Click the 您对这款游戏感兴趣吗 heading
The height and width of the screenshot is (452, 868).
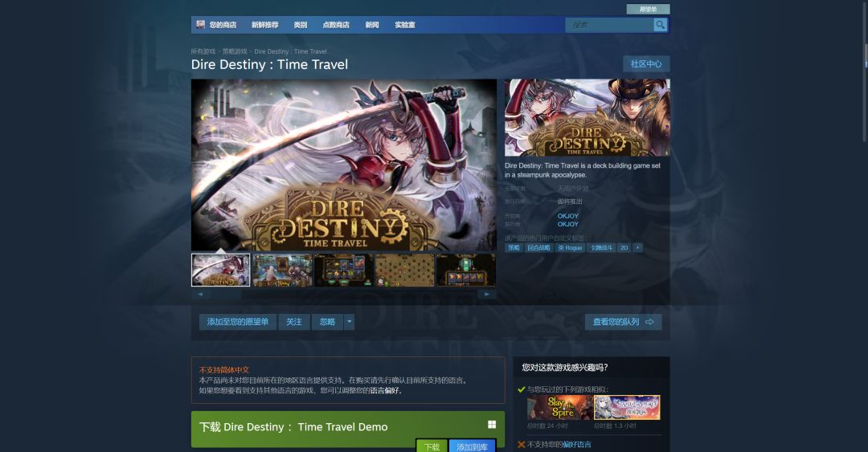tap(565, 368)
